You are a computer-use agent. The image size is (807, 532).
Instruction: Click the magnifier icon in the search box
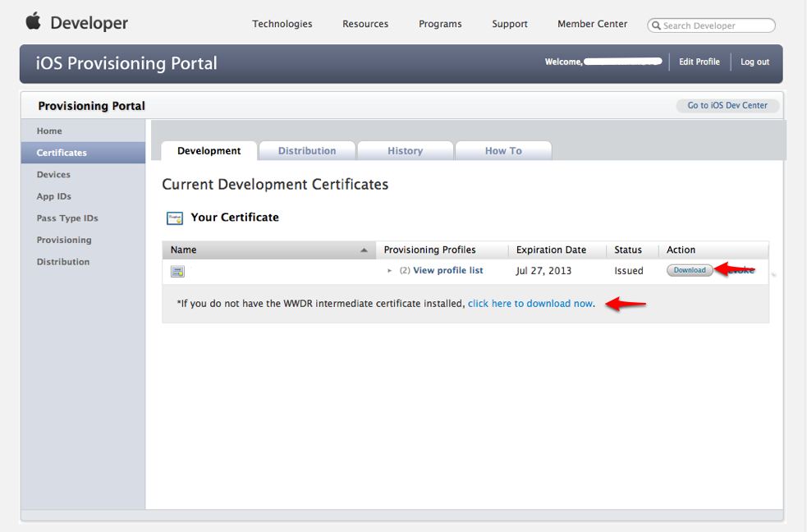pyautogui.click(x=656, y=25)
